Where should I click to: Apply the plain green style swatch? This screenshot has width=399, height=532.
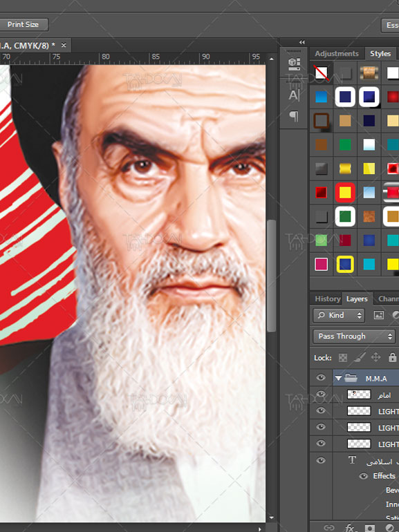point(345,145)
